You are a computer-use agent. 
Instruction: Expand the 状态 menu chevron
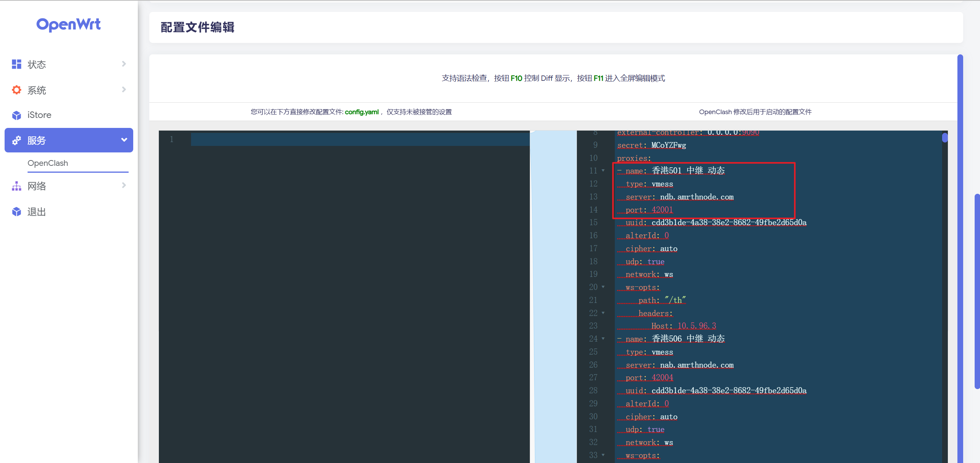point(124,64)
